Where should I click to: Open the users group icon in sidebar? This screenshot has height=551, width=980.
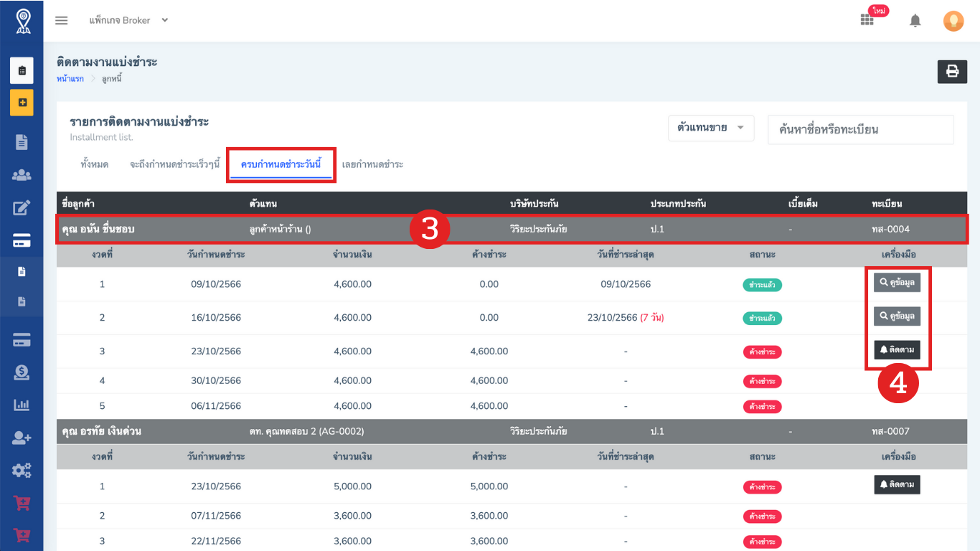pyautogui.click(x=22, y=175)
